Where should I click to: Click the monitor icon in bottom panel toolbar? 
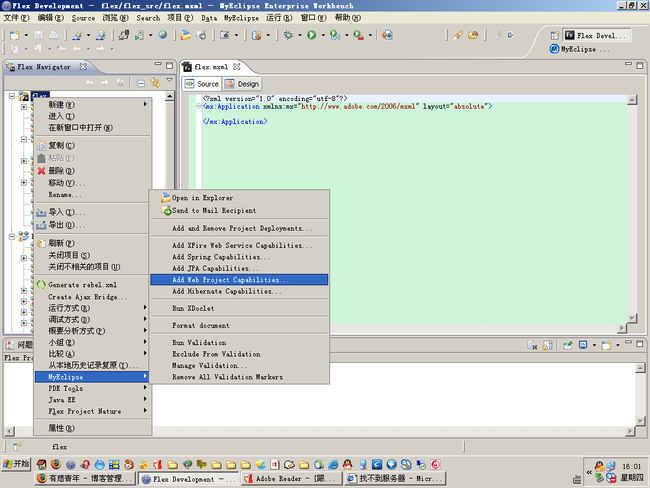583,345
